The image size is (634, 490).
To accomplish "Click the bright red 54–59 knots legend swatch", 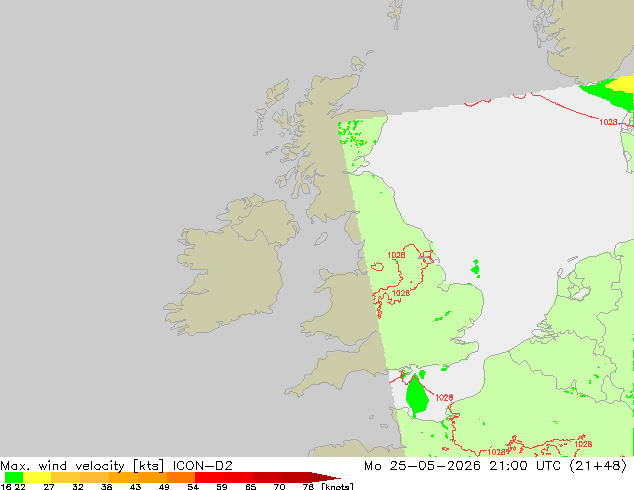I will pyautogui.click(x=209, y=477).
